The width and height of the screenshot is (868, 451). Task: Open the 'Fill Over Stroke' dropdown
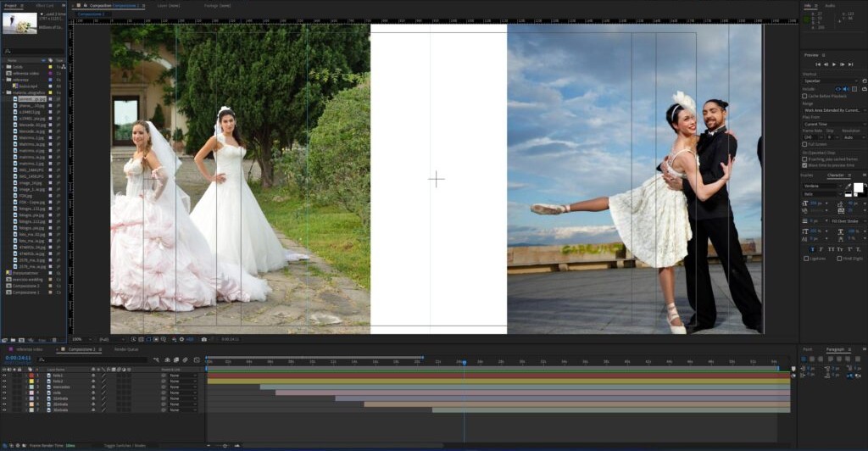[x=848, y=221]
